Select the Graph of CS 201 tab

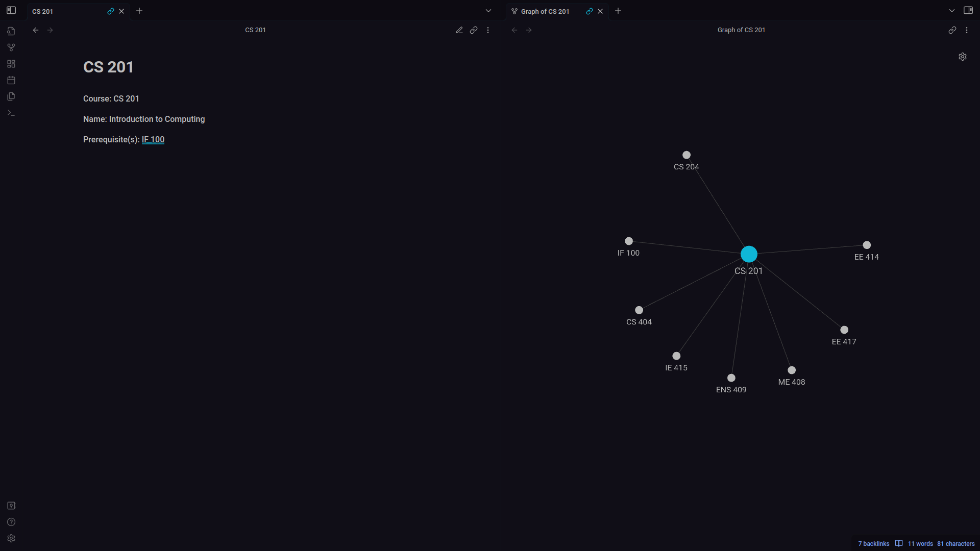click(x=545, y=11)
